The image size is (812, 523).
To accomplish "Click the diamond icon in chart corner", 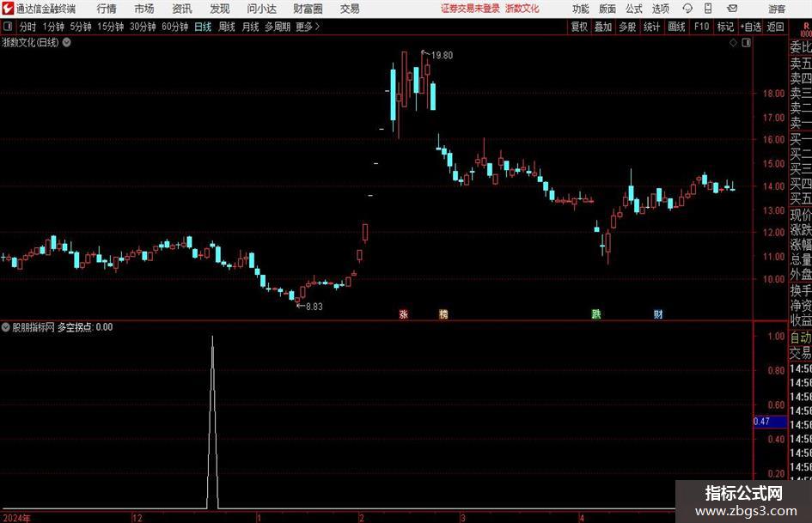I will (733, 43).
